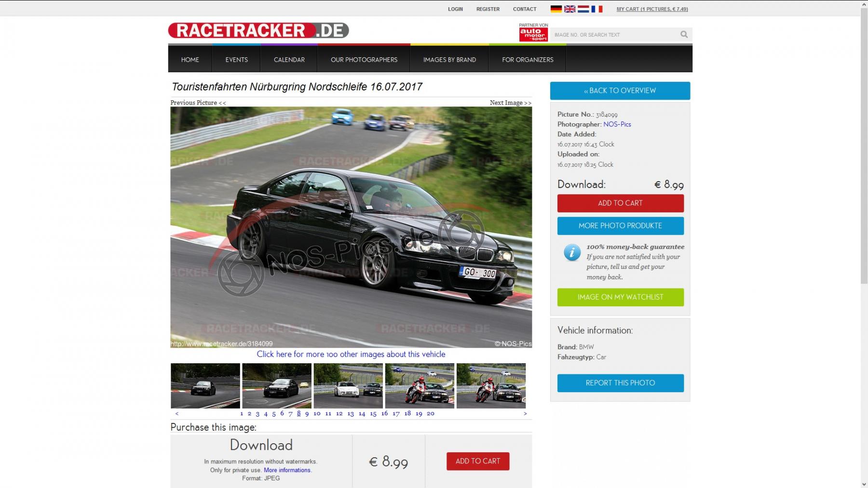Click the RaceTracker.de logo
Screen dimensions: 868x488
click(x=258, y=30)
